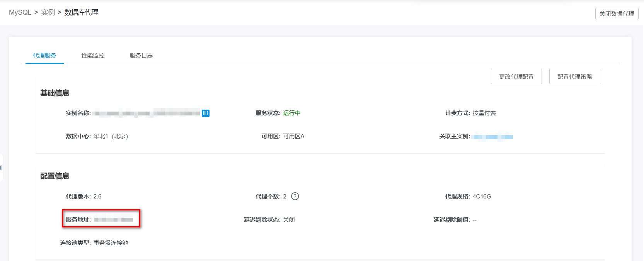Screen dimensions: 644x261
Task: Click the blurred 服务地址 value
Action: 114,220
